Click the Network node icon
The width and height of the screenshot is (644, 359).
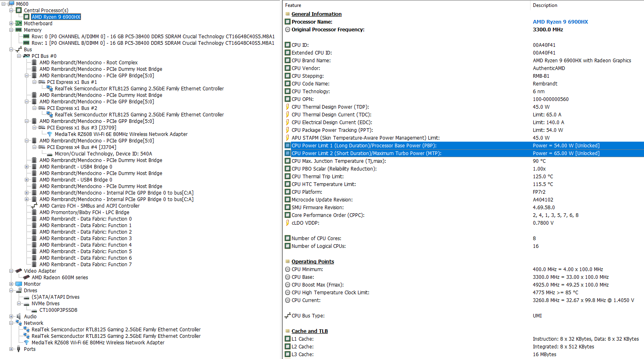click(19, 323)
